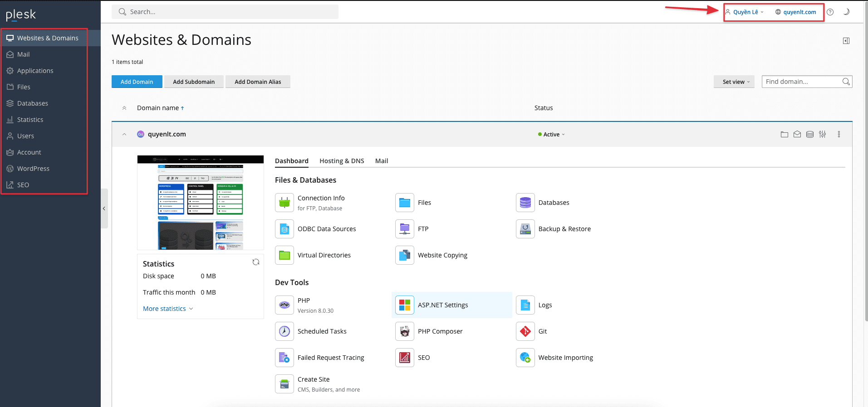868x407 pixels.
Task: Open WordPress in the sidebar menu
Action: [x=33, y=169]
